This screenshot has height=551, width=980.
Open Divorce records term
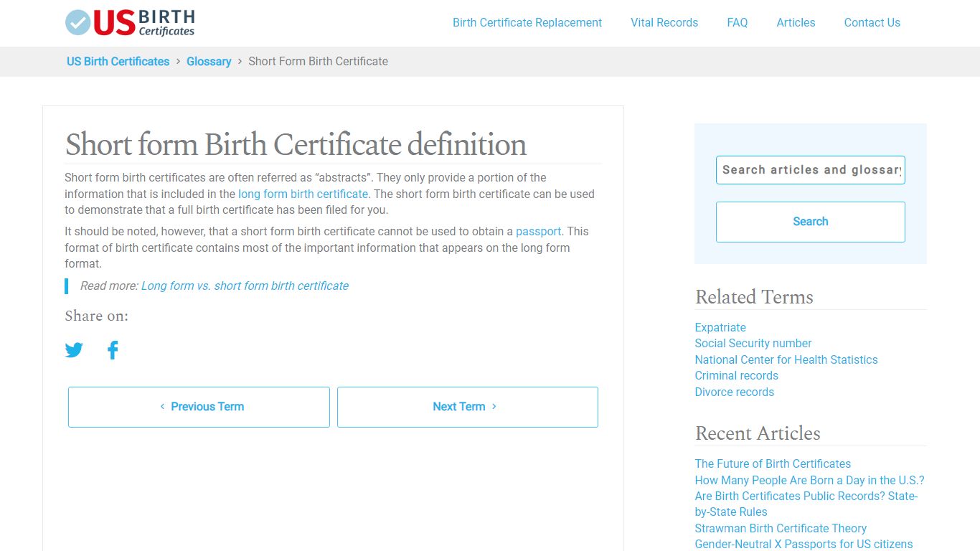click(735, 392)
